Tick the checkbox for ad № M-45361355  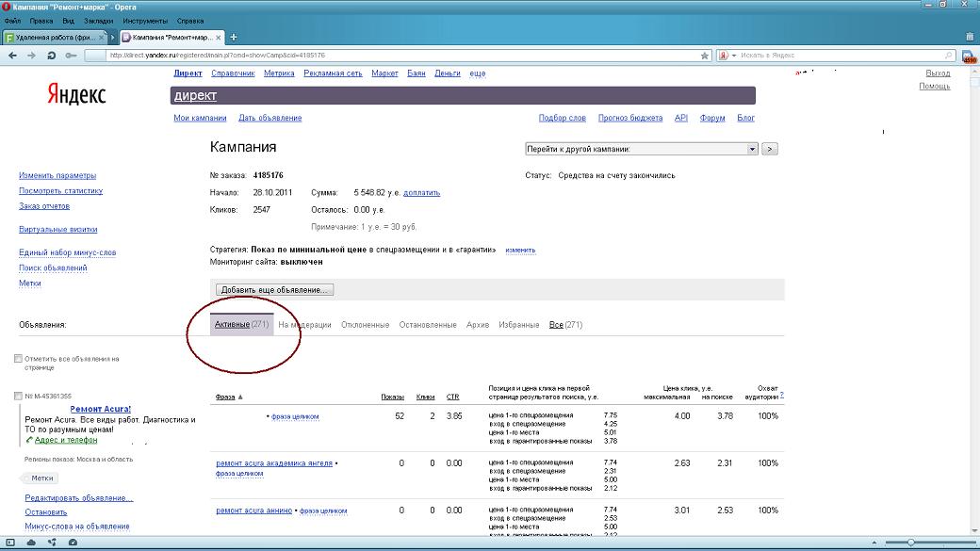pyautogui.click(x=19, y=396)
